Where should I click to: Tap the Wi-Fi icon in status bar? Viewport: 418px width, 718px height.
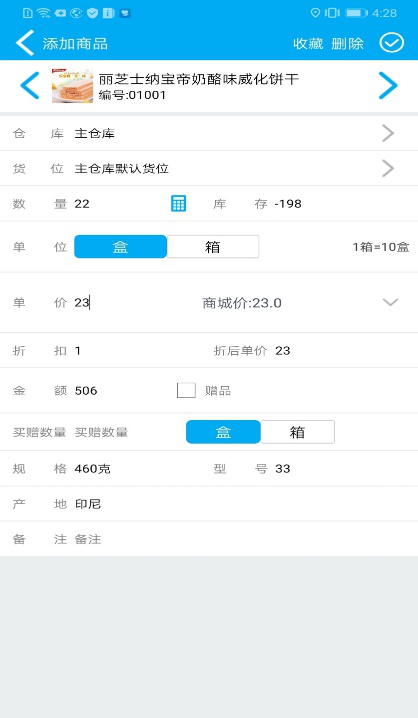(x=43, y=13)
